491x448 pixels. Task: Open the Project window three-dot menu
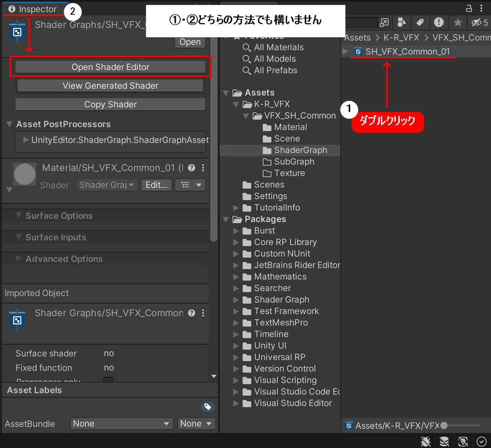pos(481,8)
